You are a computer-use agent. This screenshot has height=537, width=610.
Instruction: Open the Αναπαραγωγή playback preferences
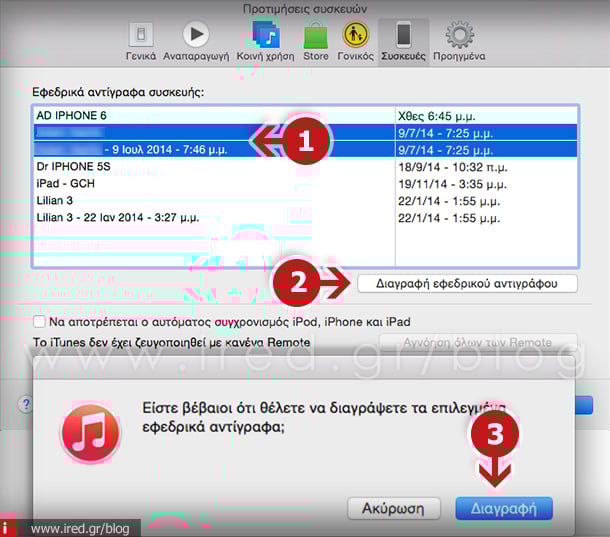click(x=196, y=42)
